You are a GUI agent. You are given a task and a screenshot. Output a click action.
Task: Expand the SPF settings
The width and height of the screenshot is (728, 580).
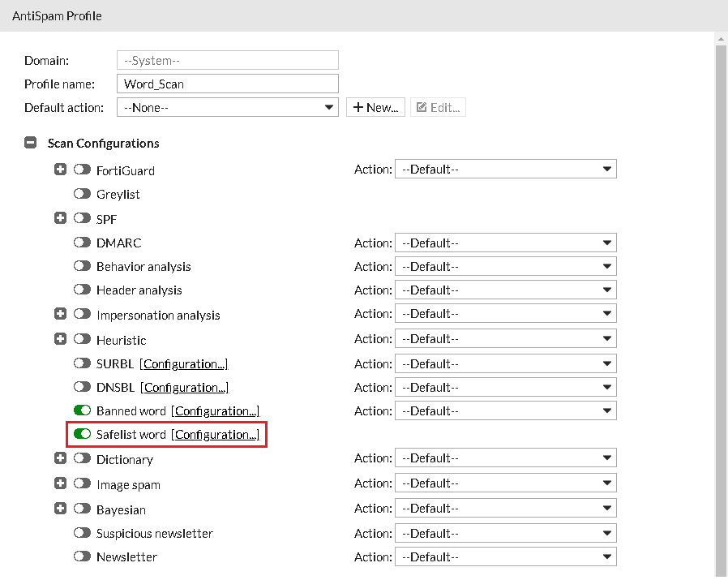[x=61, y=218]
